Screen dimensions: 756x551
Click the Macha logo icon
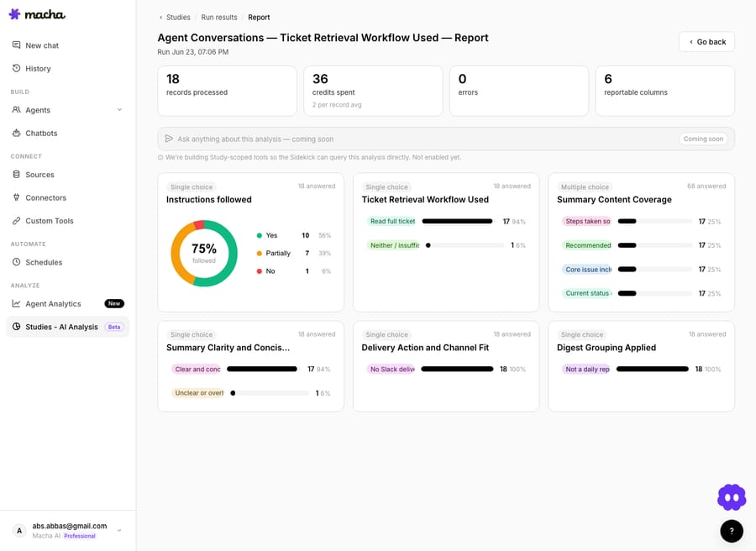tap(14, 14)
